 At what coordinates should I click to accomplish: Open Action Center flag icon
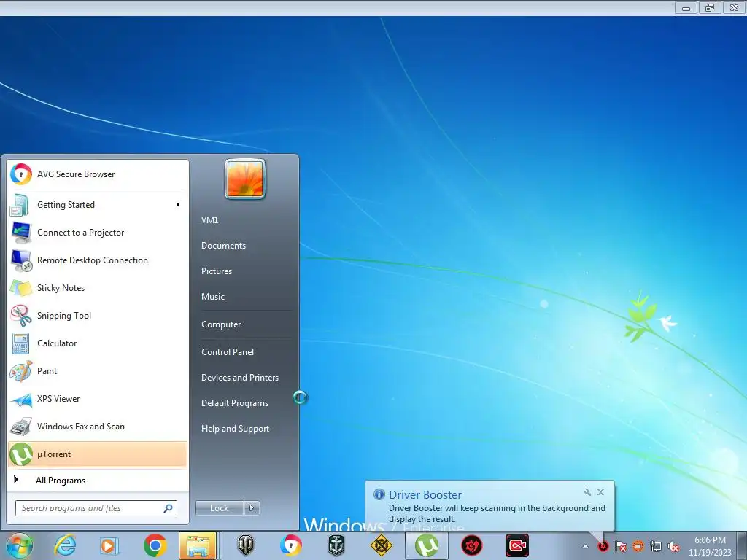[621, 546]
